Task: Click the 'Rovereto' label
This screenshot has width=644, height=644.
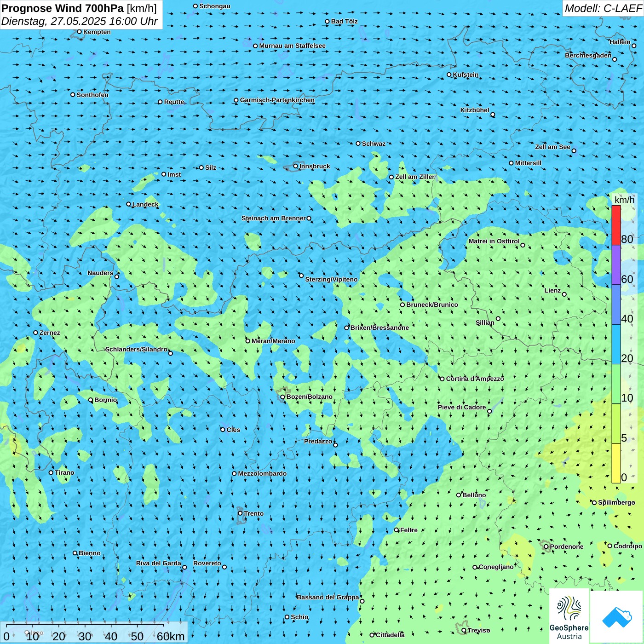Action: pos(207,563)
